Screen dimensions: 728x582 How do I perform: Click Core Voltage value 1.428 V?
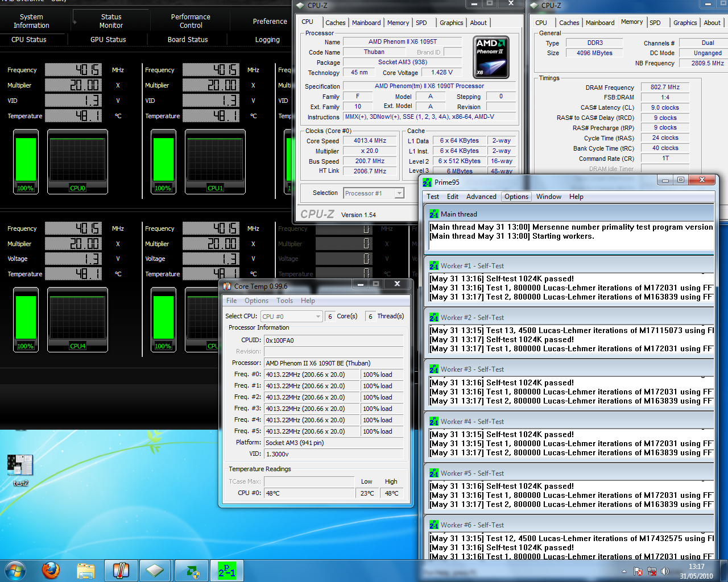[442, 72]
